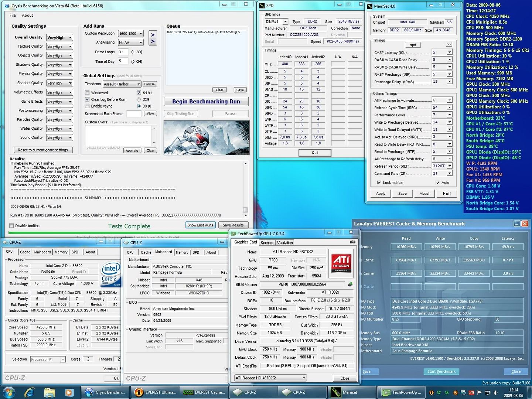
Task: Switch to EVEREST Cache taskbar item
Action: pyautogui.click(x=204, y=392)
